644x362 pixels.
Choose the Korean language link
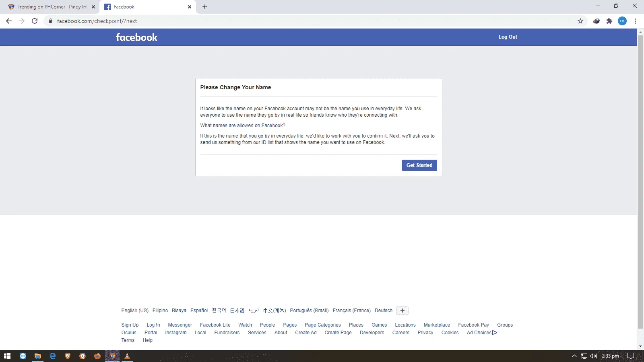point(219,311)
